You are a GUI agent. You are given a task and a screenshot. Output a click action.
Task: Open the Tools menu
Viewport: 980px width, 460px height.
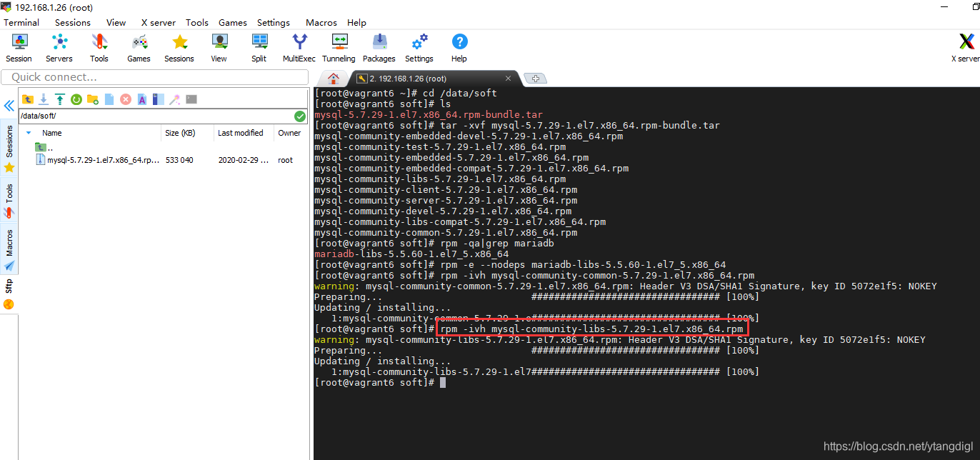197,22
